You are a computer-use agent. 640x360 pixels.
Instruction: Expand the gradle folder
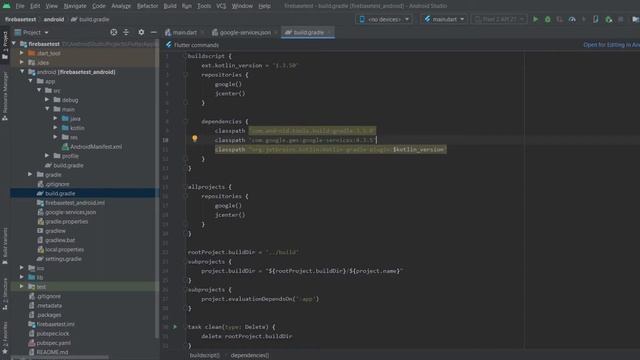pyautogui.click(x=30, y=174)
